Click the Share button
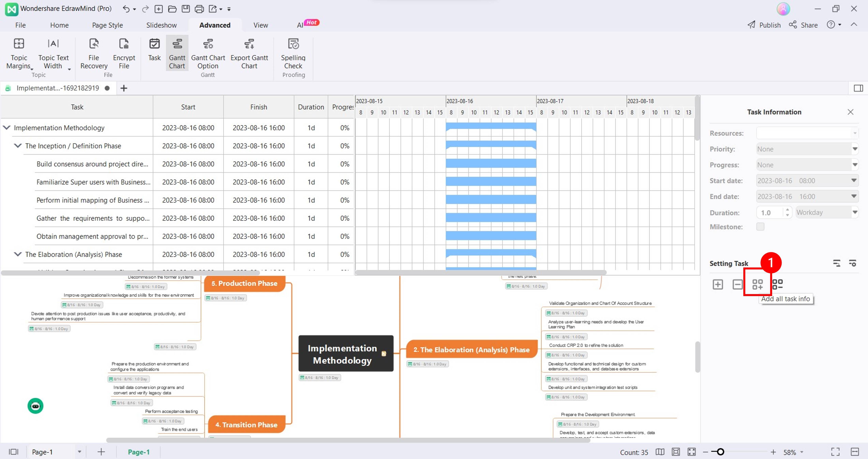Image resolution: width=868 pixels, height=459 pixels. click(803, 25)
